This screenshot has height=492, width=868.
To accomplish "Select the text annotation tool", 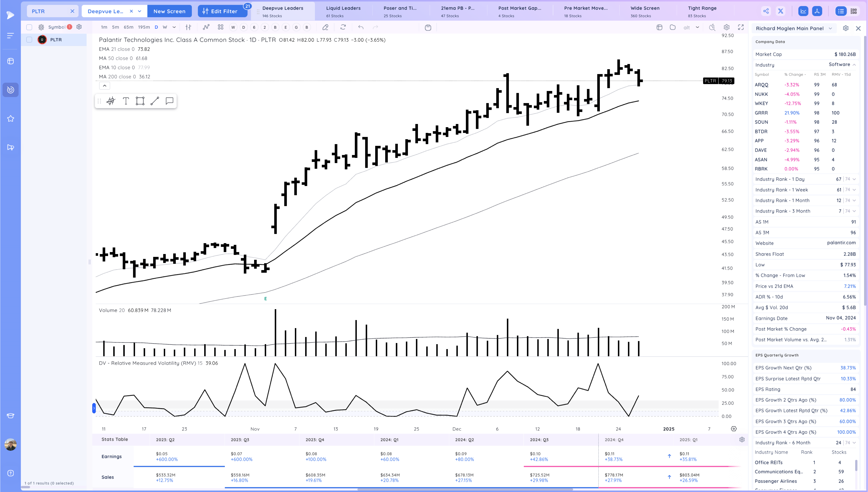I will [126, 101].
